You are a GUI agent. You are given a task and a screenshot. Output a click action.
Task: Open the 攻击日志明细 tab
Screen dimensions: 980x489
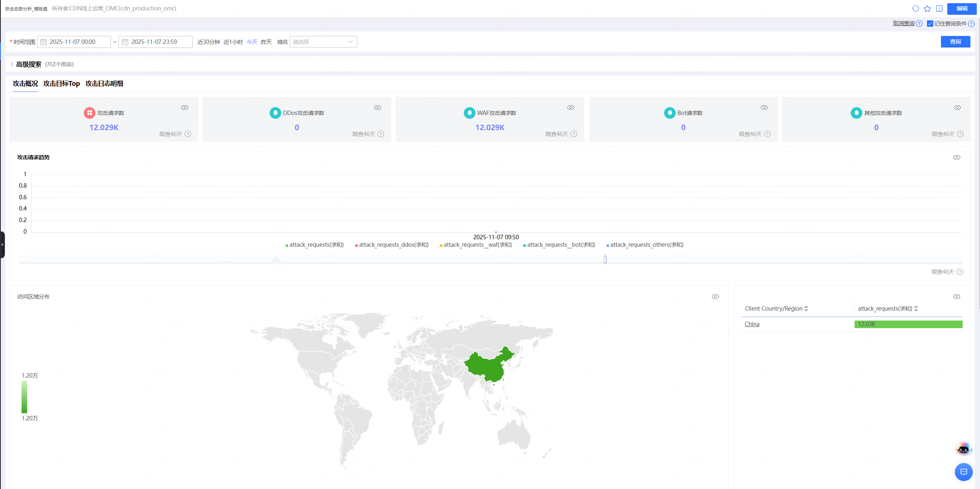tap(104, 84)
